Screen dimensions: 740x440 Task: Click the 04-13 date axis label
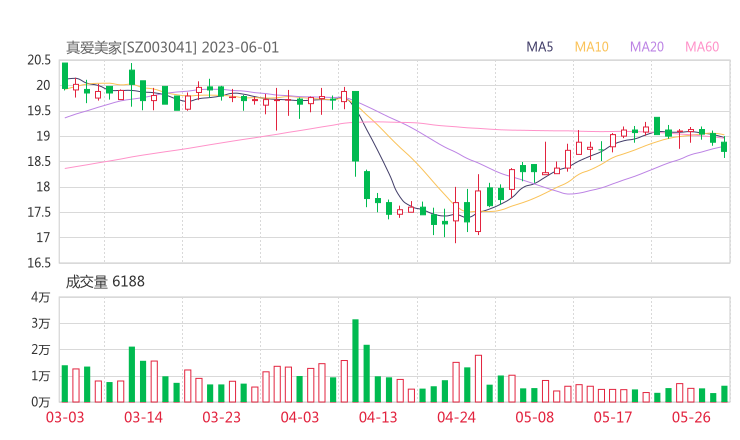pos(378,417)
